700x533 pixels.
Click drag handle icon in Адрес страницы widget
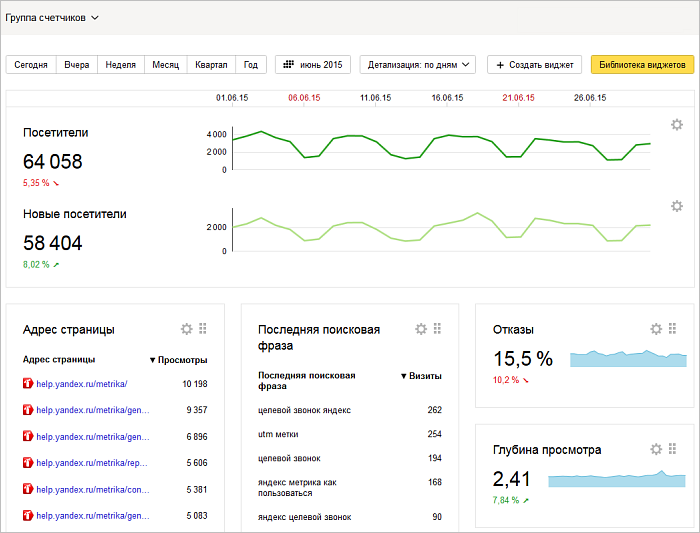(202, 329)
